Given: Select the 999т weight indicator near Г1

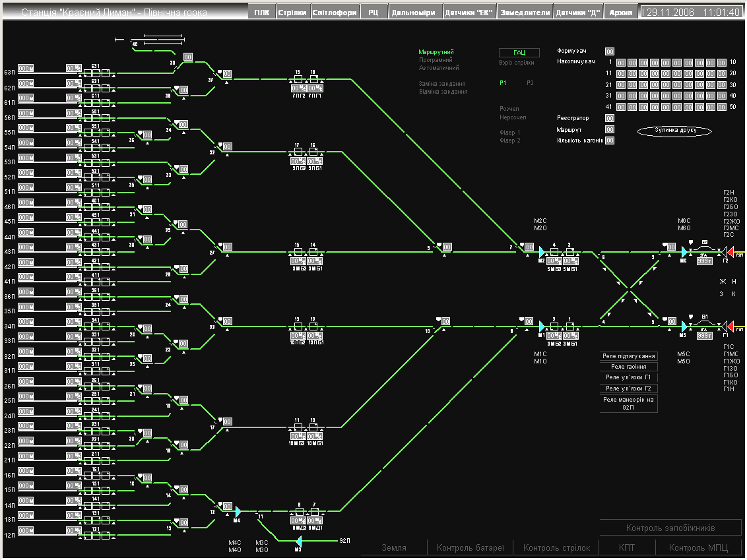Looking at the screenshot, I should pos(704,336).
